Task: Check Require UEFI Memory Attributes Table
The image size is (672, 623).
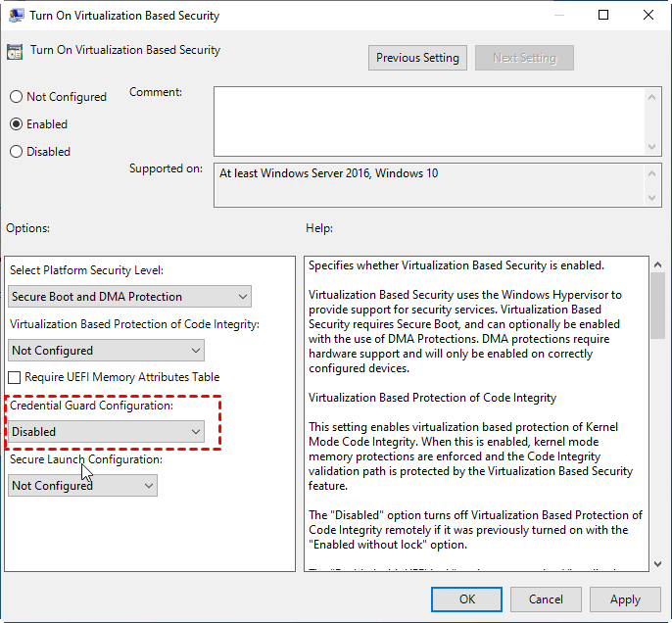Action: click(x=14, y=377)
